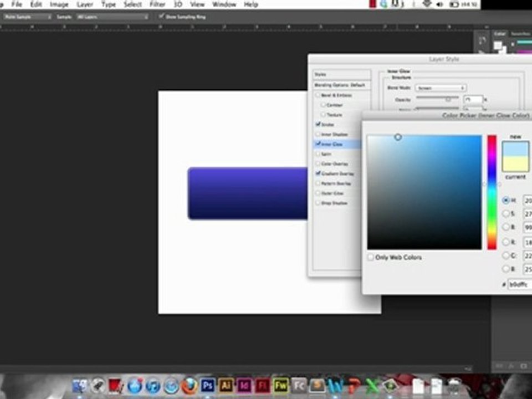The image size is (532, 399).
Task: Open Photoshop from the dock
Action: click(207, 386)
